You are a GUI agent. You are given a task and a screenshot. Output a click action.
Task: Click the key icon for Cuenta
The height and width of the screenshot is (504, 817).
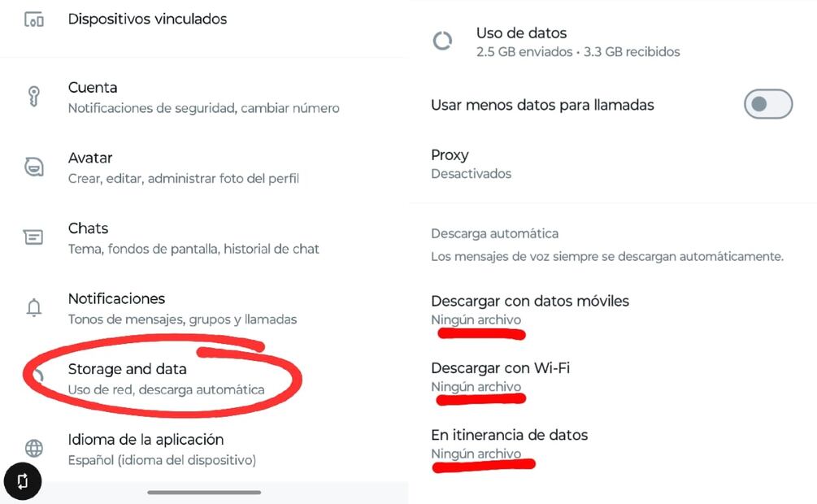34,97
